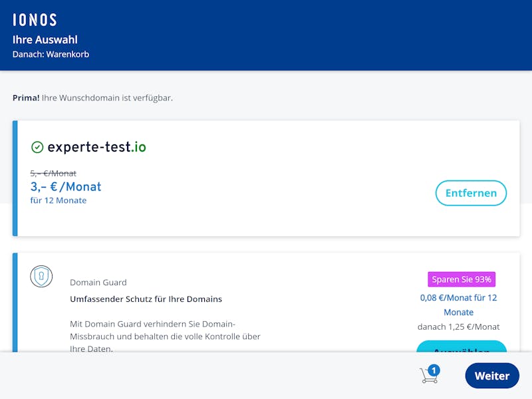Click the 'Danach: Warenkorb' text
The width and height of the screenshot is (532, 399).
click(x=51, y=55)
